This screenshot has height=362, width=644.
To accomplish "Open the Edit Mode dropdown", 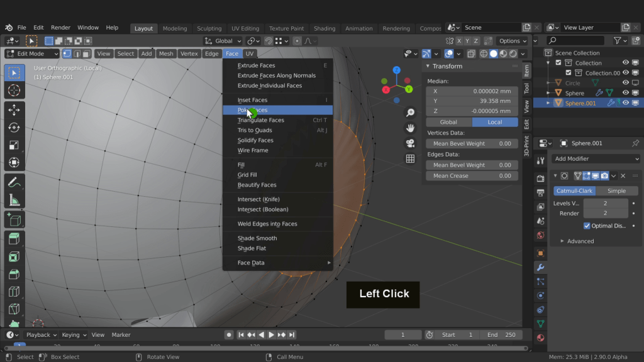I will tap(32, 54).
